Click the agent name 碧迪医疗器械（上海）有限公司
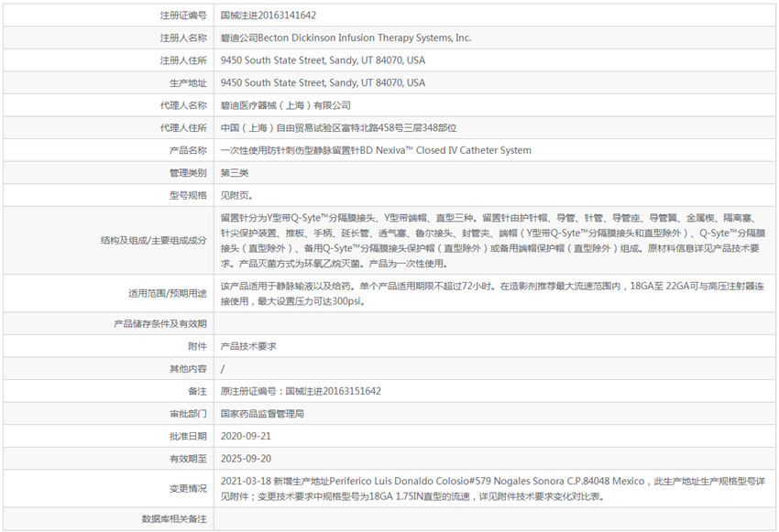 (x=286, y=105)
